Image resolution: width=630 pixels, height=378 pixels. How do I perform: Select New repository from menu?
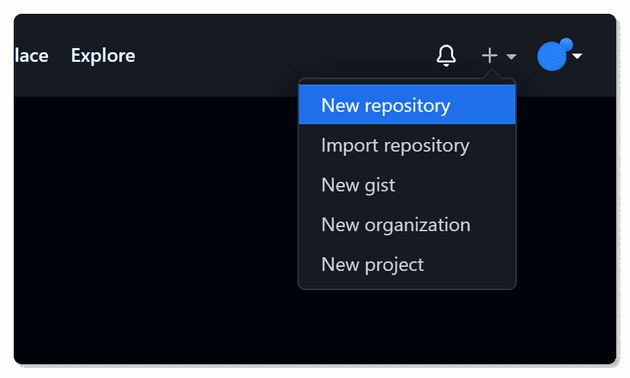(407, 105)
